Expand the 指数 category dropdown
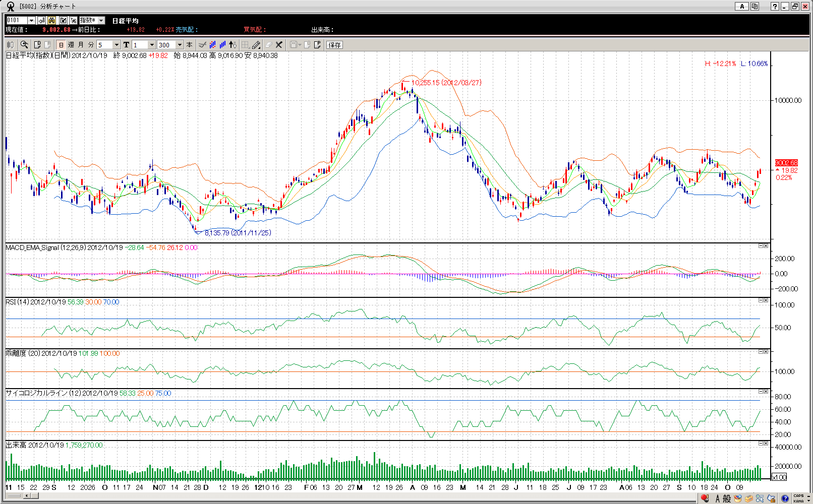 (x=101, y=20)
